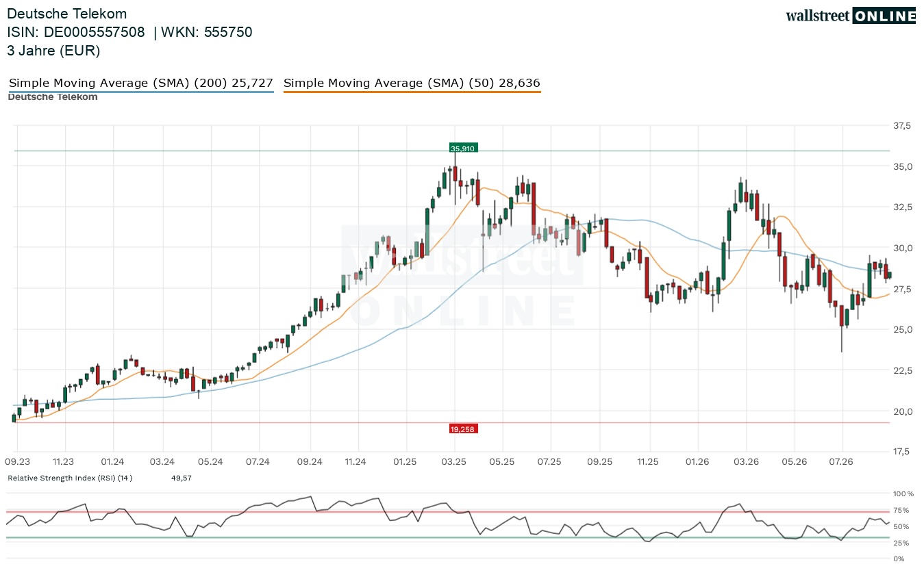
Task: Click the 25% RSI axis label
Action: point(901,543)
